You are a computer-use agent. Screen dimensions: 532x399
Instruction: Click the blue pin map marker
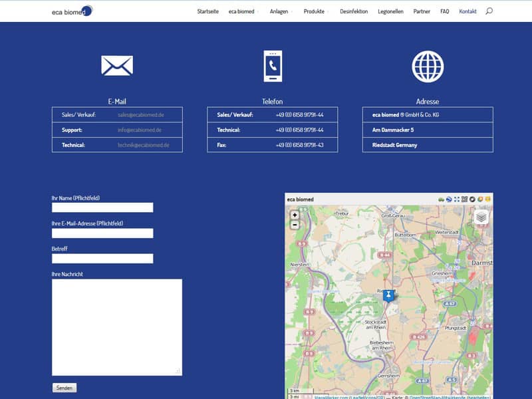point(388,295)
